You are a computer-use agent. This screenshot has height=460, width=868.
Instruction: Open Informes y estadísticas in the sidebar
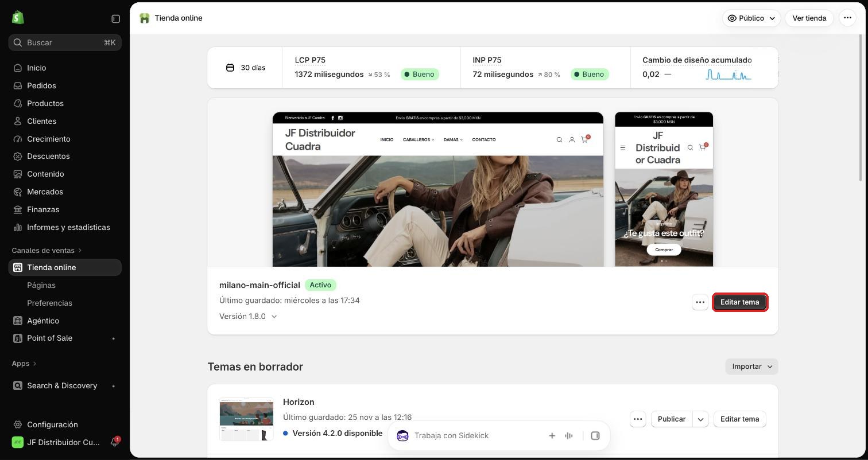coord(65,227)
